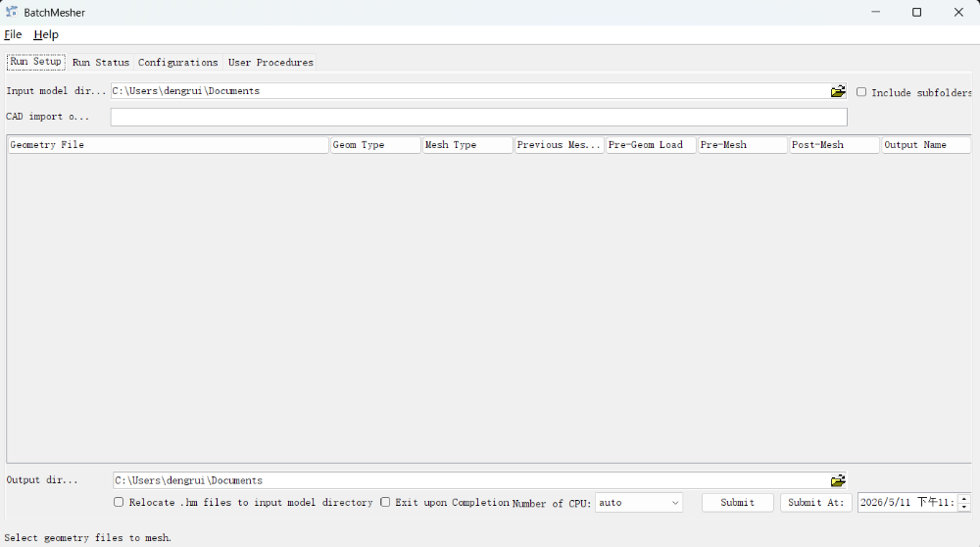Screen dimensions: 980x547
Task: Click the Output dir... label
Action: click(x=42, y=480)
